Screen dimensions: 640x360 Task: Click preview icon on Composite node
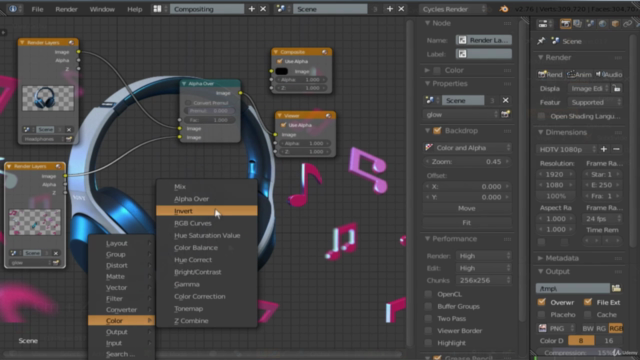point(324,52)
